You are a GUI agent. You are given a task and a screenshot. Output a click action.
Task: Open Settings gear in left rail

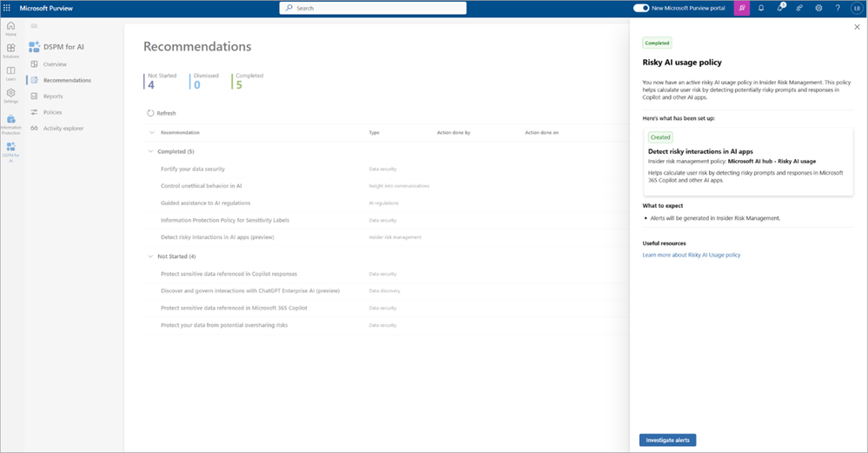click(10, 93)
